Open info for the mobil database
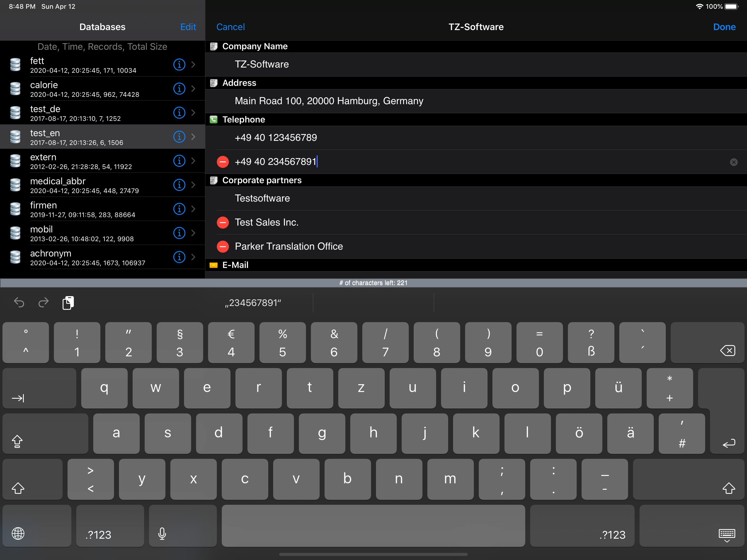The image size is (747, 560). click(x=179, y=233)
